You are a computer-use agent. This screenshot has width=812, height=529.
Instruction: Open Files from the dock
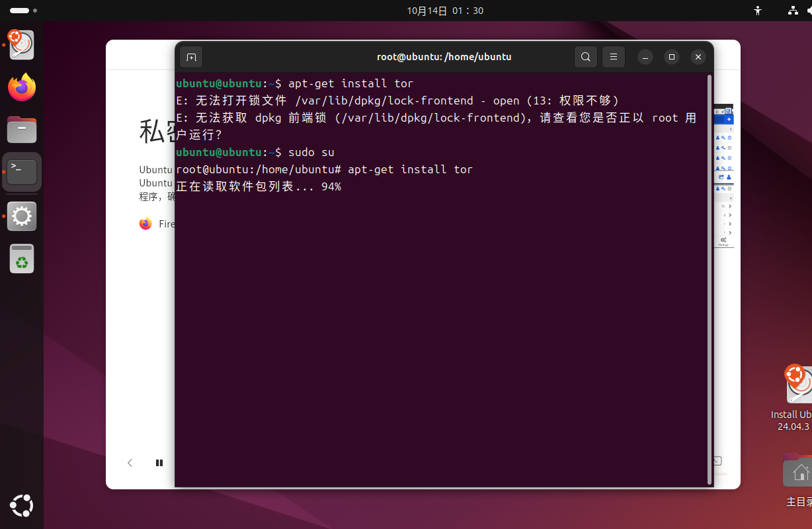(22, 130)
